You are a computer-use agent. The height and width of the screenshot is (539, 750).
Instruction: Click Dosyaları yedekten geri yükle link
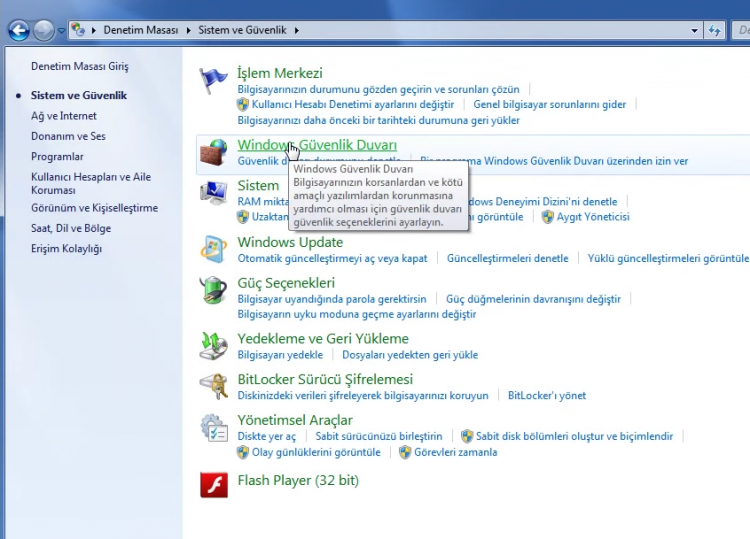(x=410, y=355)
